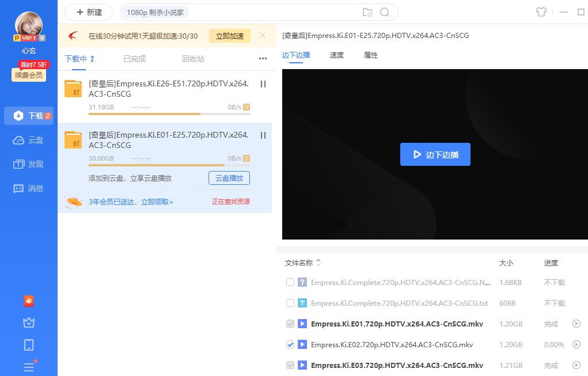The height and width of the screenshot is (376, 588).
Task: Click the browser extension puzzle icon top right
Action: click(541, 12)
